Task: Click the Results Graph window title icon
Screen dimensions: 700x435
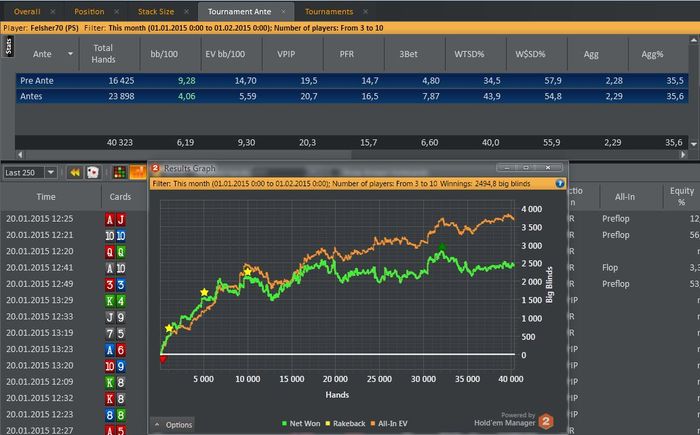Action: click(155, 168)
